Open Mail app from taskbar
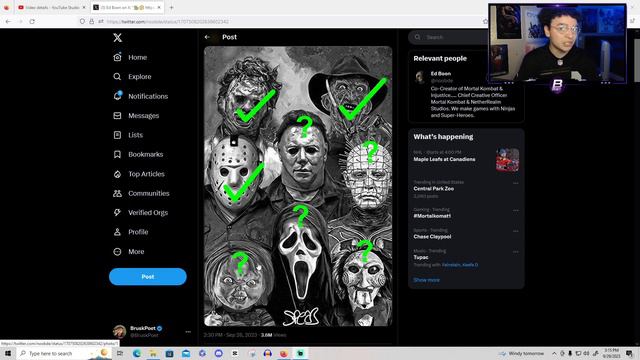 (186, 353)
